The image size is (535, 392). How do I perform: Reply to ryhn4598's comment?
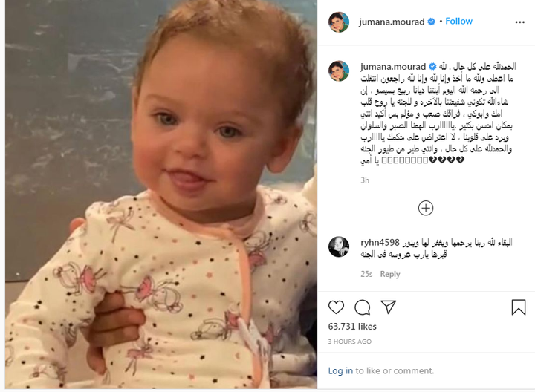[390, 274]
